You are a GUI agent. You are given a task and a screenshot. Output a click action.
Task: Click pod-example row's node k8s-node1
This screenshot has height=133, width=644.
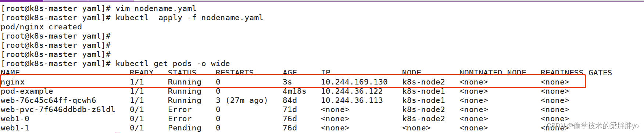423,91
